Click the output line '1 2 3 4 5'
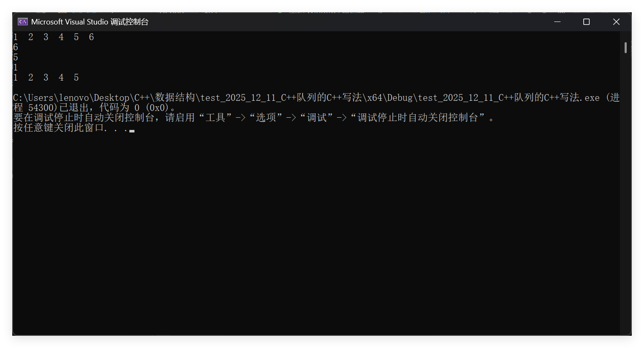The image size is (644, 348). (46, 78)
